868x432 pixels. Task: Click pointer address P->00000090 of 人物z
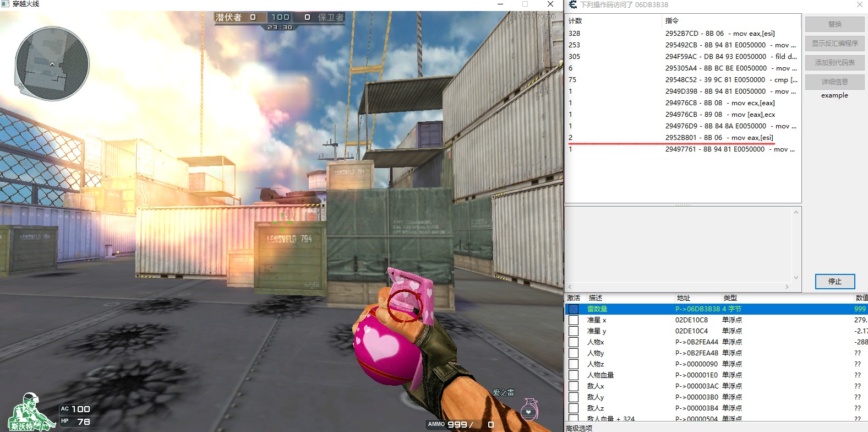tap(697, 364)
